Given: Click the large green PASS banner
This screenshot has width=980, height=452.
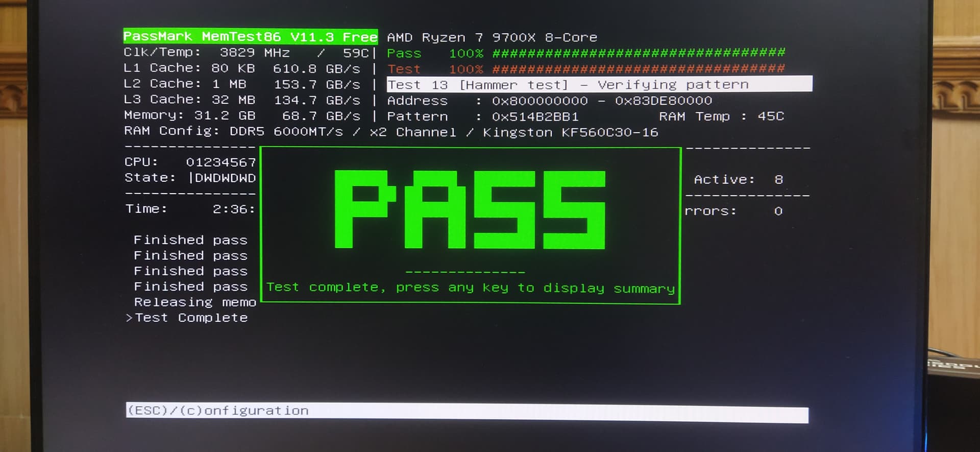Looking at the screenshot, I should (470, 209).
